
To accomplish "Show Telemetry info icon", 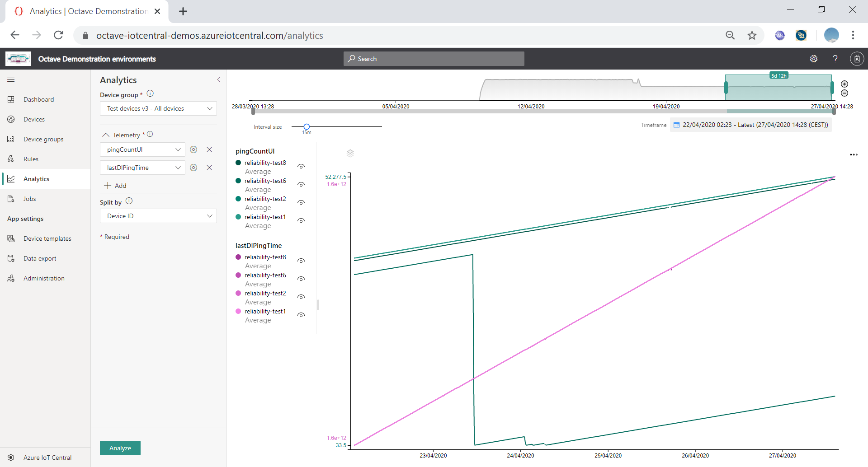I will [150, 134].
